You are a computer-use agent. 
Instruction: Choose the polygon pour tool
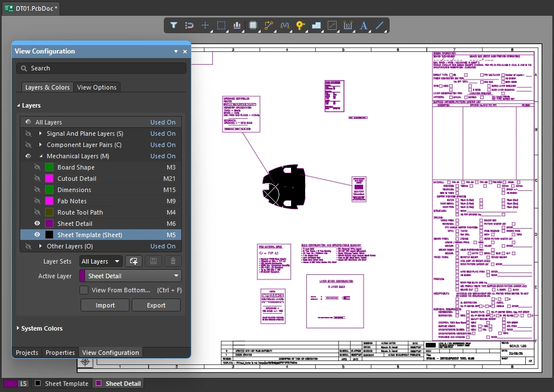tap(316, 25)
